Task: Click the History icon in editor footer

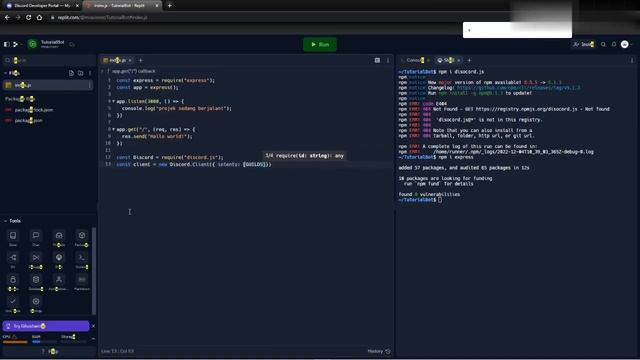Action: pos(388,351)
